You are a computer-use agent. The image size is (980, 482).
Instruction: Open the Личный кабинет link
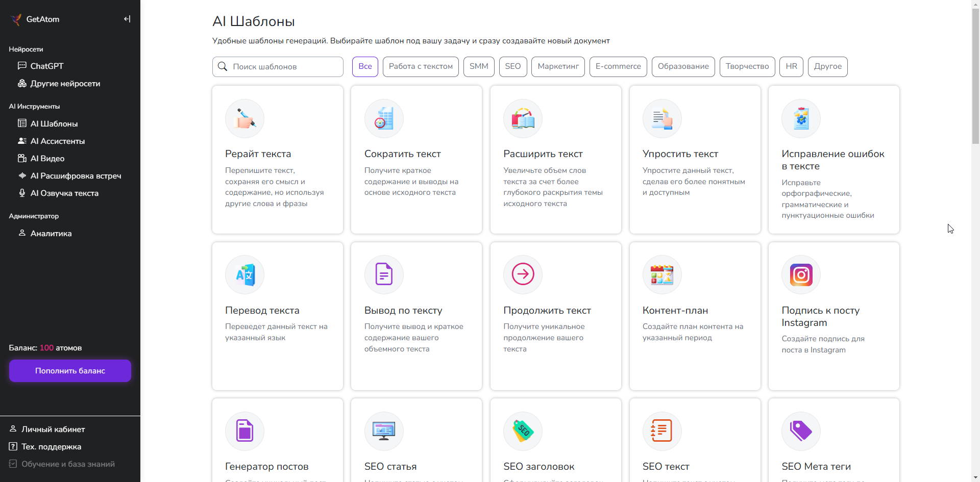pyautogui.click(x=53, y=429)
